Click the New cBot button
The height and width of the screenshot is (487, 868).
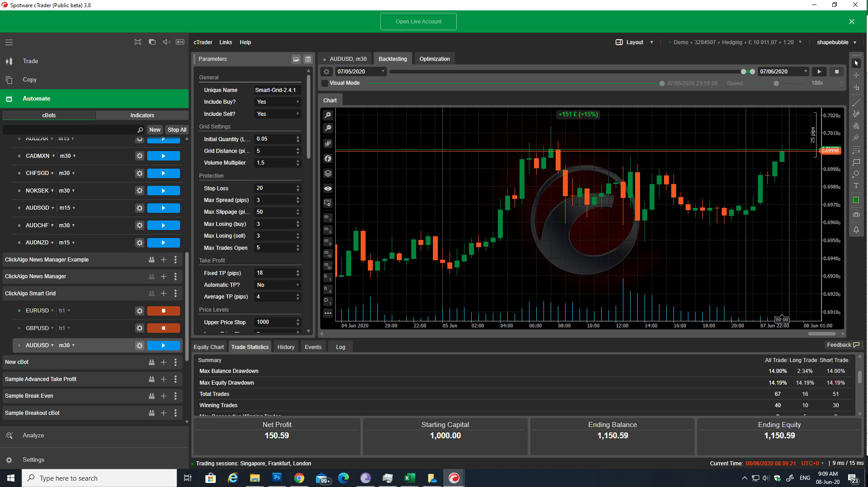click(155, 130)
